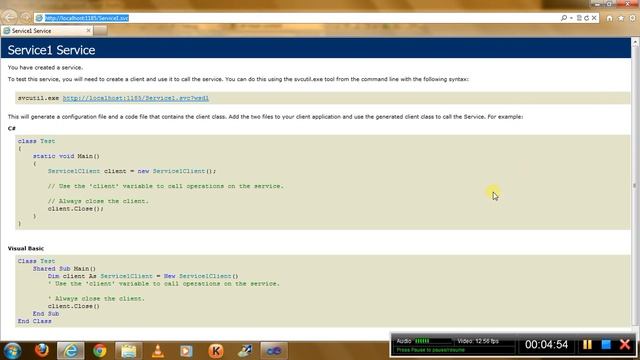Image resolution: width=640 pixels, height=360 pixels.
Task: Open the media player taskbar icon
Action: pyautogui.click(x=186, y=351)
